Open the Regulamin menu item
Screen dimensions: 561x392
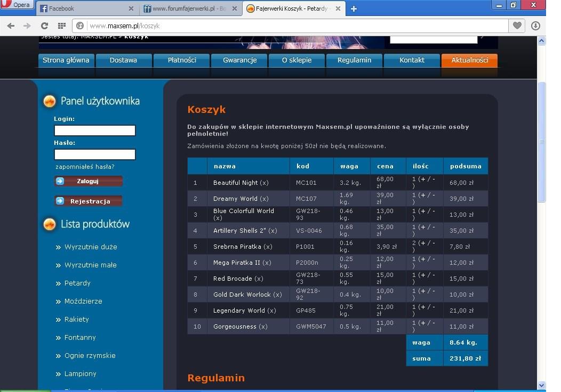tap(354, 60)
